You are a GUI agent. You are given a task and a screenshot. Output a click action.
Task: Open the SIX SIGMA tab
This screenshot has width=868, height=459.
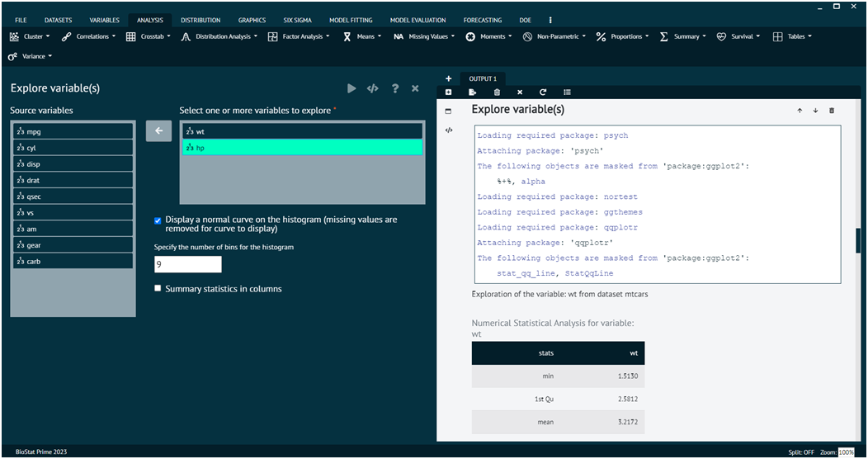click(x=297, y=20)
